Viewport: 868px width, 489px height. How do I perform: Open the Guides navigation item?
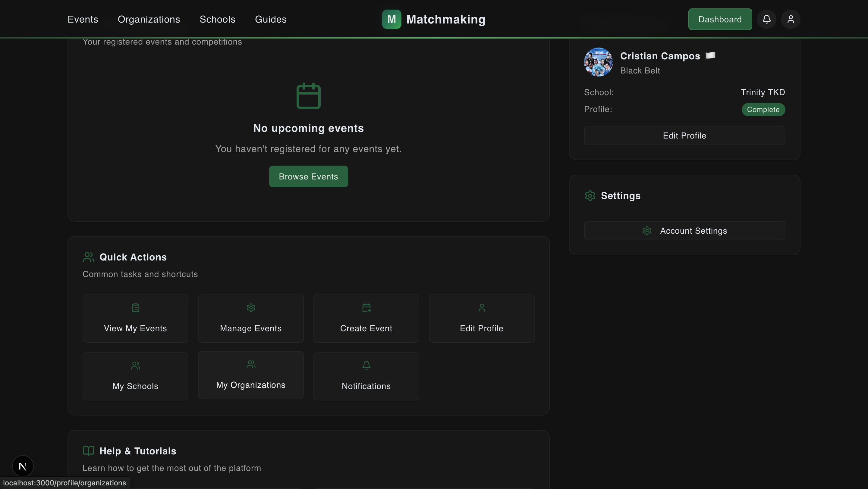click(x=271, y=19)
